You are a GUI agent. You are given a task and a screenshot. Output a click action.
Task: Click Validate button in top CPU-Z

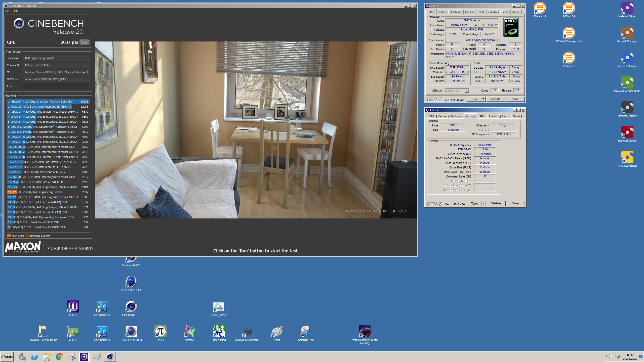(496, 99)
